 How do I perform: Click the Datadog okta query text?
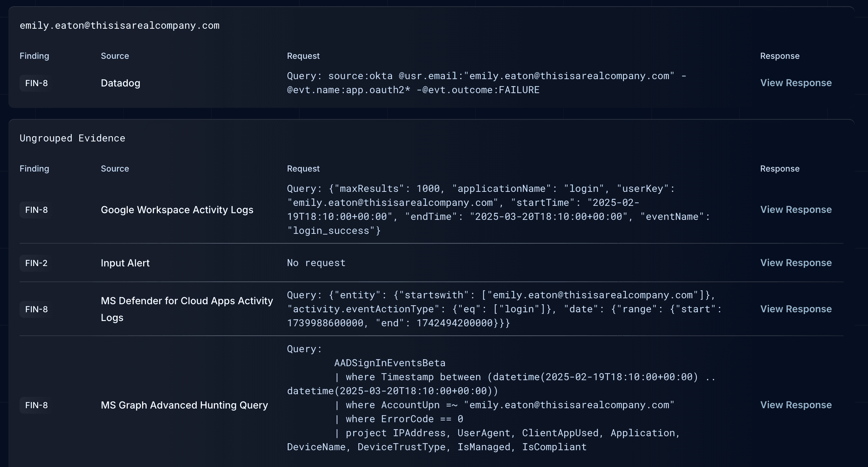pos(486,83)
